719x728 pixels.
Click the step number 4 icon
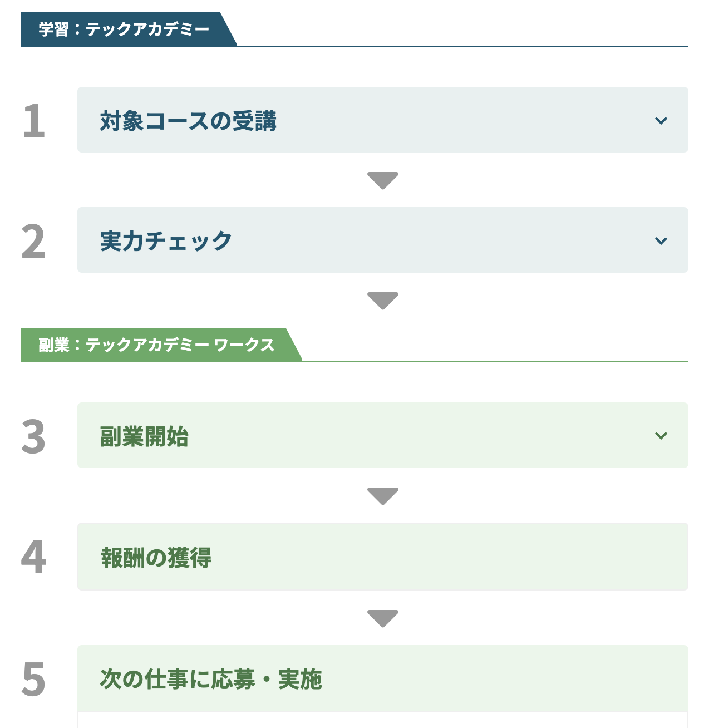tap(33, 557)
